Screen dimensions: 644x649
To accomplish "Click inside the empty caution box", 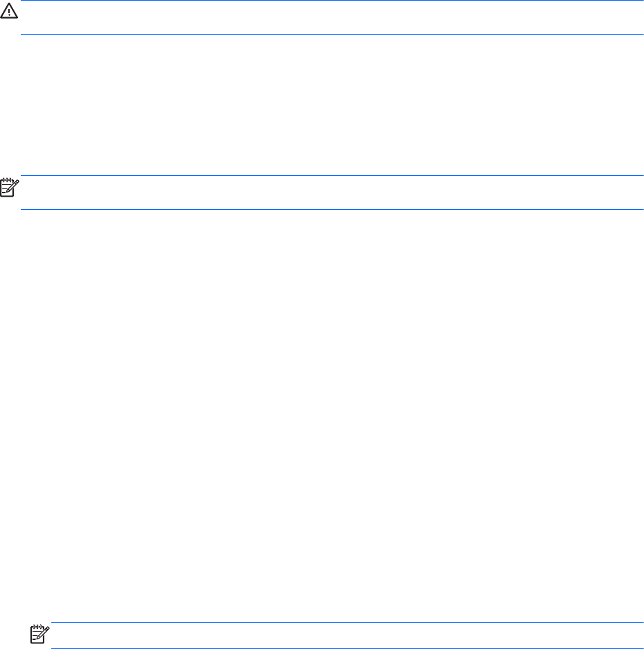I will click(x=332, y=17).
